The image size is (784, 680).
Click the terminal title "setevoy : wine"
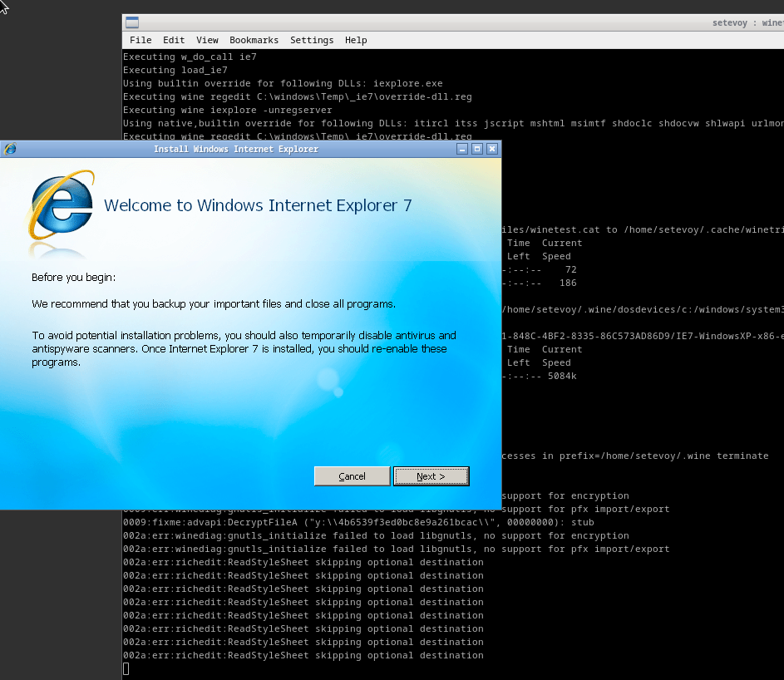pos(748,22)
